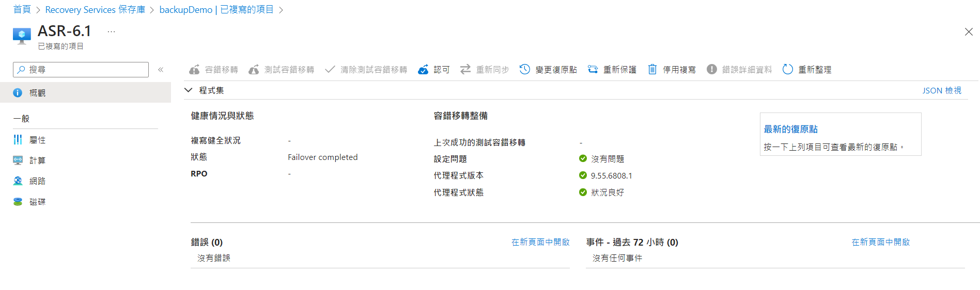Viewport: 980px width, 290px height.
Task: Focus the 搜尋 search input field
Action: 81,70
